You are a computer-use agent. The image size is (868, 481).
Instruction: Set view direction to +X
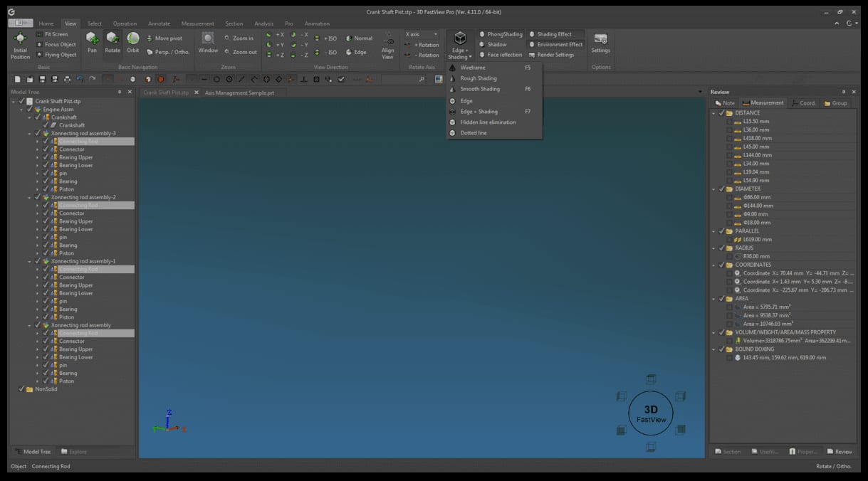point(275,35)
